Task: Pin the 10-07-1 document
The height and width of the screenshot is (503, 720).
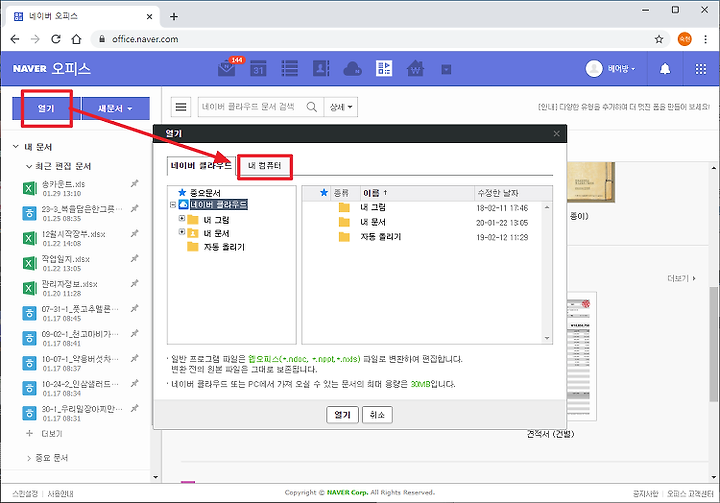Action: tap(135, 358)
